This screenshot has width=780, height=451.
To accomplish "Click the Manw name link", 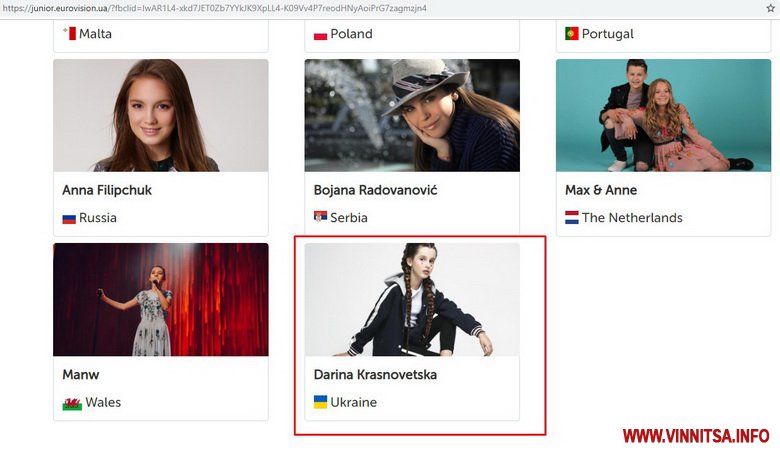I will [x=81, y=375].
